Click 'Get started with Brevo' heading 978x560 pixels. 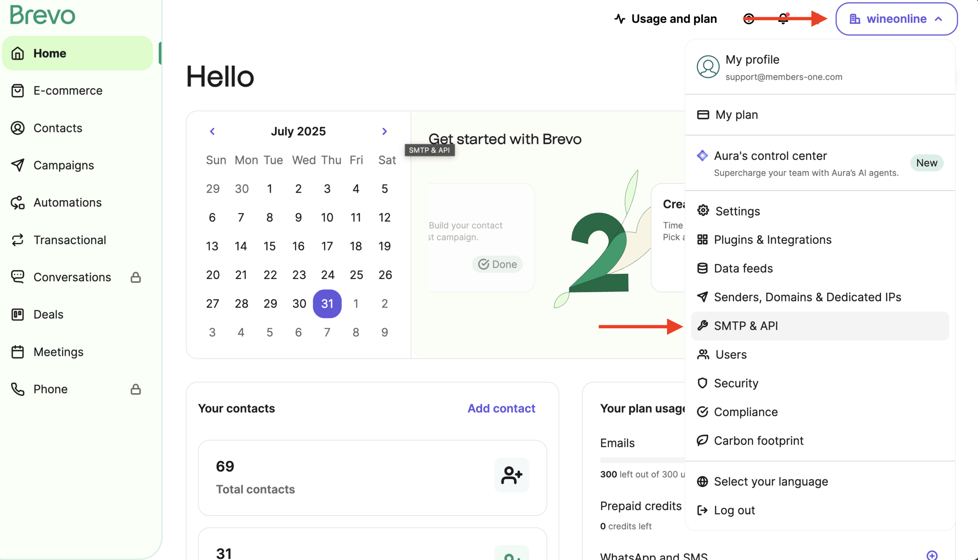[505, 139]
